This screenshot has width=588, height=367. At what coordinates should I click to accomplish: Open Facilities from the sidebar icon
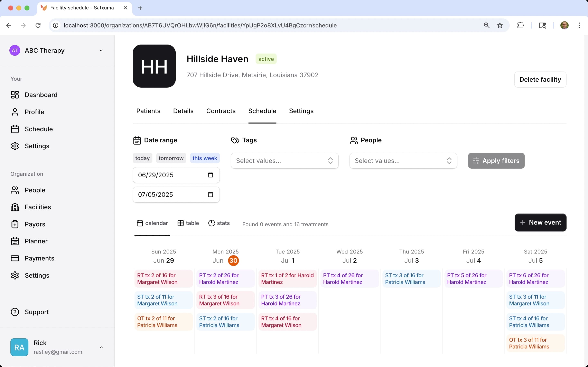coord(15,207)
